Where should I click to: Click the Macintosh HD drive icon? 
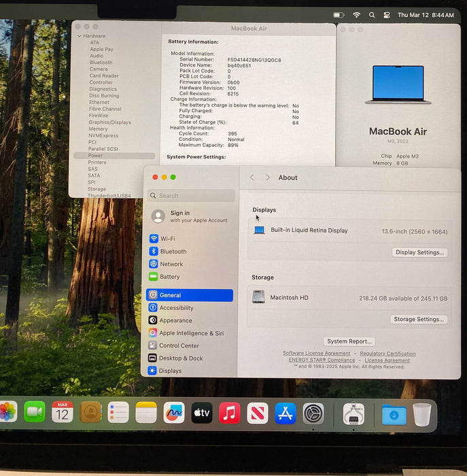click(x=258, y=297)
